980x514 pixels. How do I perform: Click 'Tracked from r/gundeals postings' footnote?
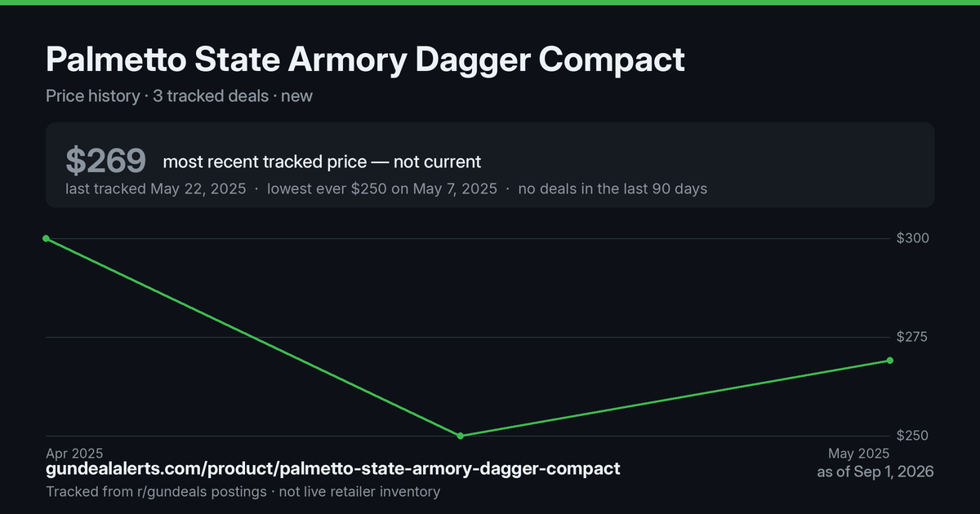pyautogui.click(x=156, y=492)
